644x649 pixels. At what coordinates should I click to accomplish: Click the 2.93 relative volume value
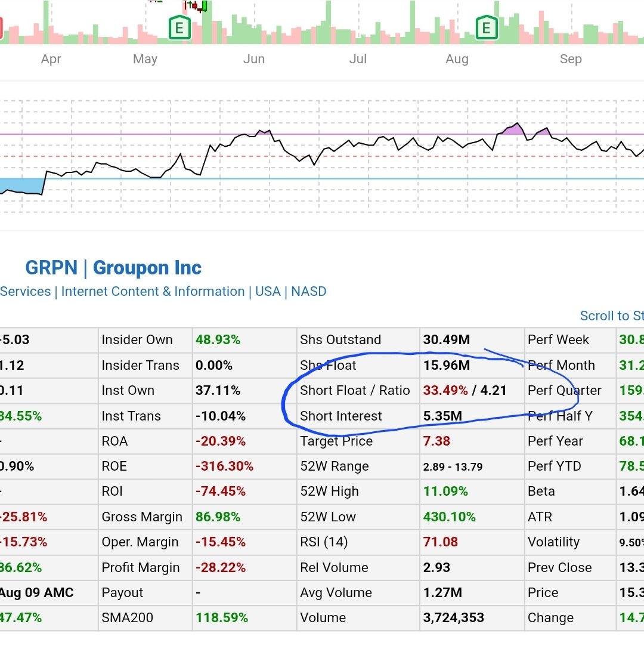436,568
